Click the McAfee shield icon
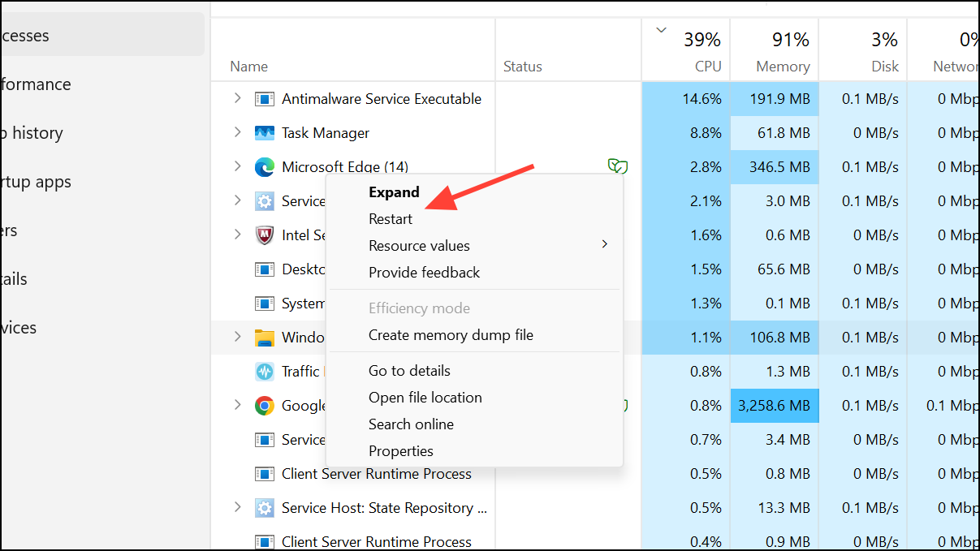This screenshot has width=980, height=551. [x=264, y=235]
